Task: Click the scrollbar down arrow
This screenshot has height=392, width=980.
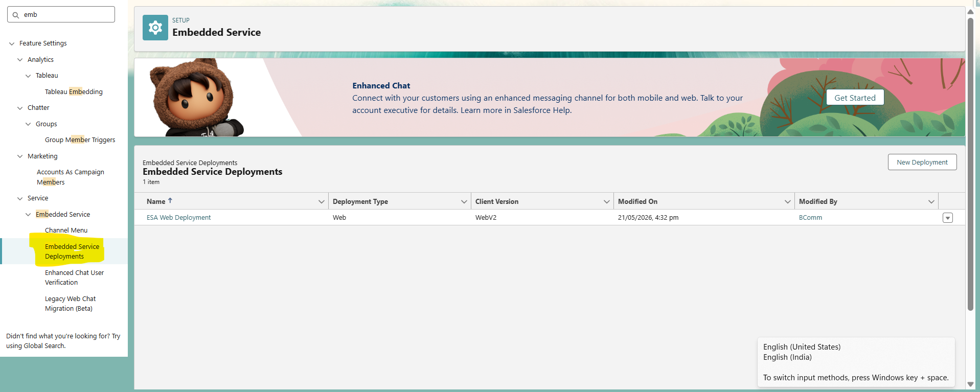Action: pos(970,384)
